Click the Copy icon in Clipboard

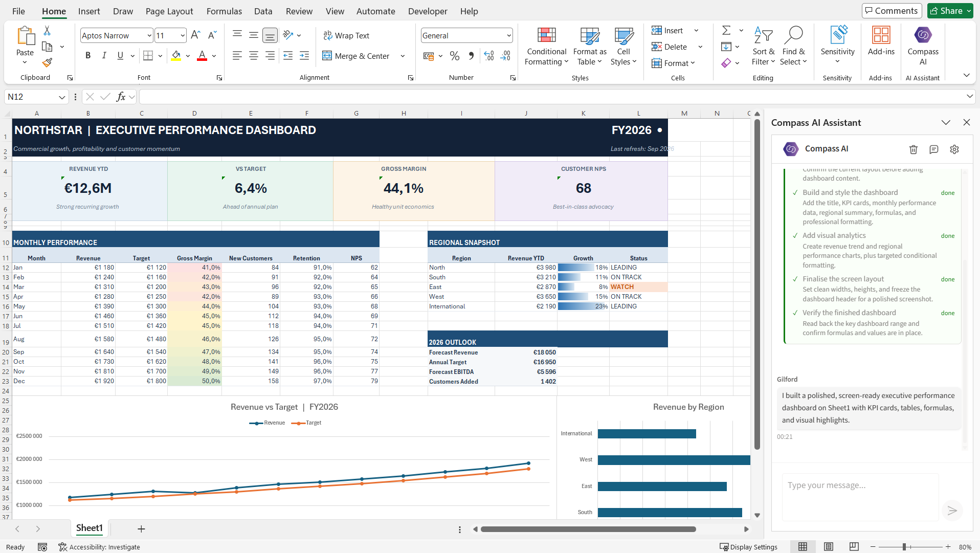(47, 47)
